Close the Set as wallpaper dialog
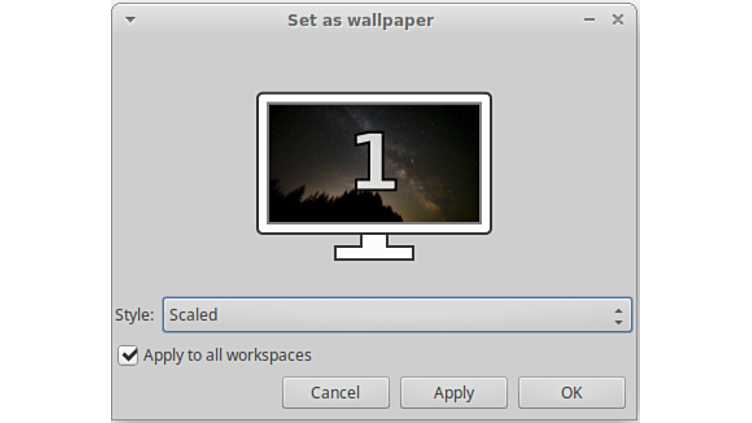Viewport: 752px width, 423px height. [x=618, y=19]
